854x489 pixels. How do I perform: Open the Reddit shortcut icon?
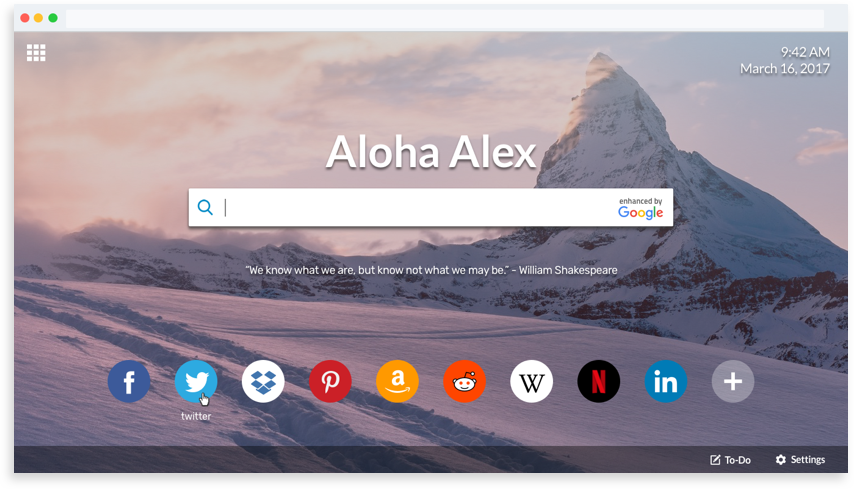pos(465,381)
